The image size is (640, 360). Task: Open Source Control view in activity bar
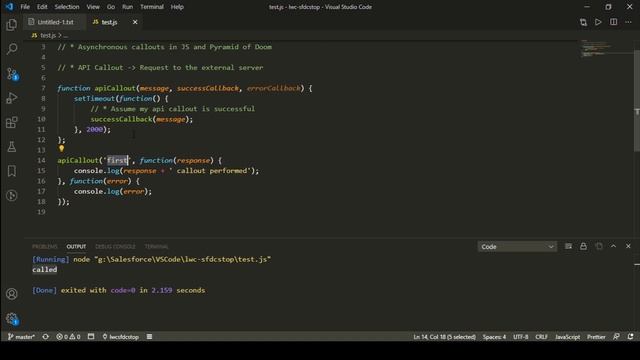coord(11,74)
